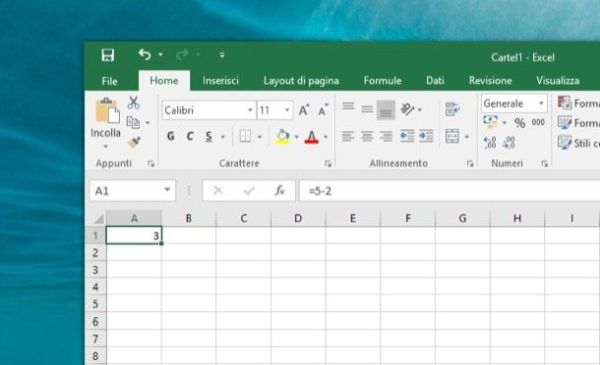Open the Formule tab

[382, 81]
